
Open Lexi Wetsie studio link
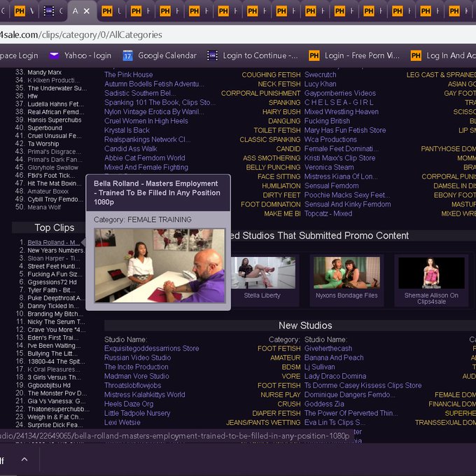(x=122, y=422)
